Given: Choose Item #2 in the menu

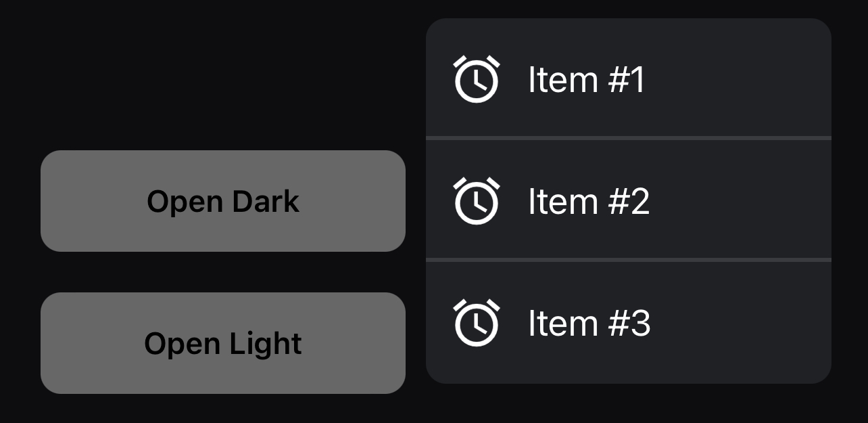Looking at the screenshot, I should click(x=628, y=200).
